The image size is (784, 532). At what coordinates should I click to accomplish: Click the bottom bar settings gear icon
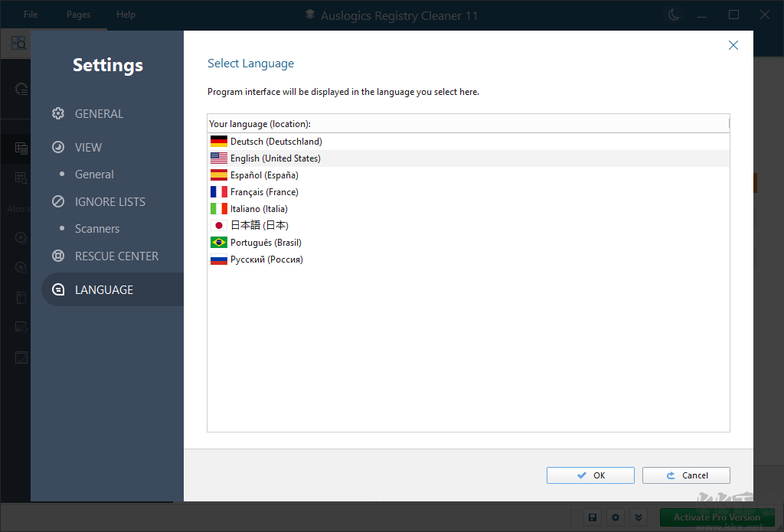pyautogui.click(x=616, y=517)
